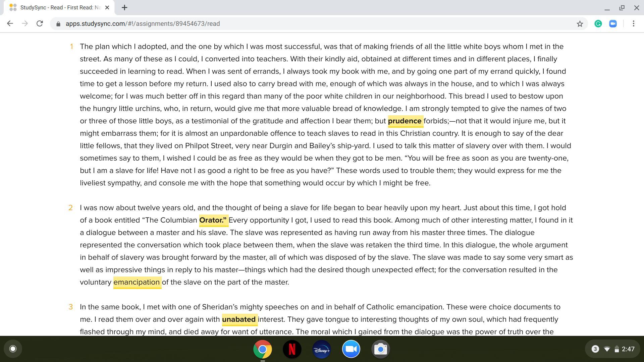Open the Chrome OS launcher button

point(13,349)
